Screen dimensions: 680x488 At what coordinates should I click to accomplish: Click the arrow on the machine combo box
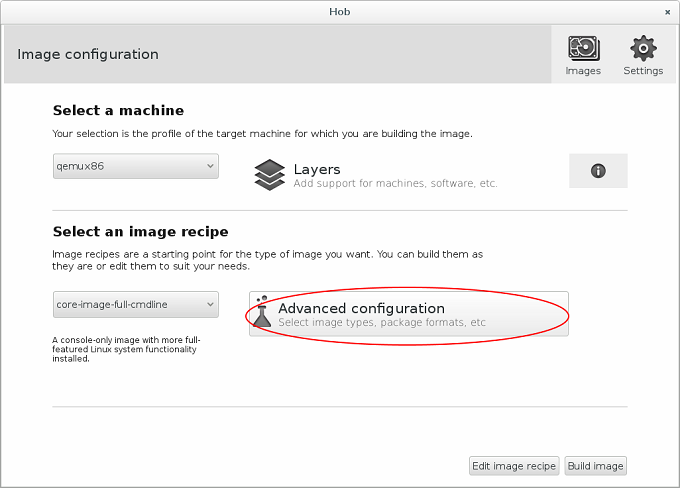210,167
